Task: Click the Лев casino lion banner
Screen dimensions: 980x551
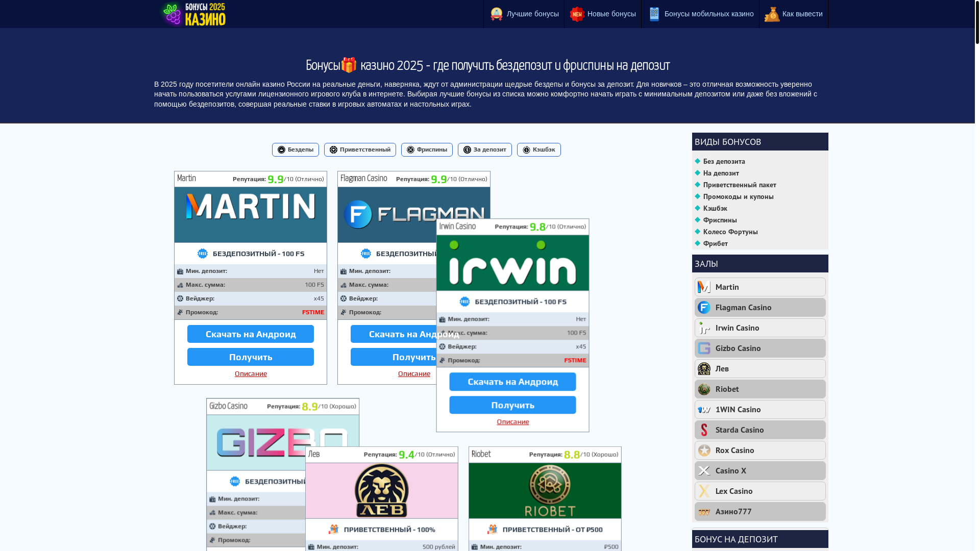Action: [382, 491]
